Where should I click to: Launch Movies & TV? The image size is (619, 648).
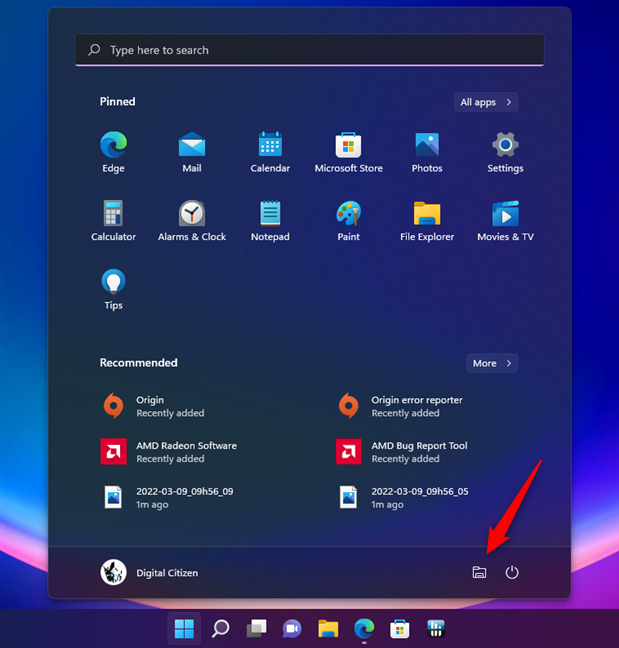click(505, 221)
